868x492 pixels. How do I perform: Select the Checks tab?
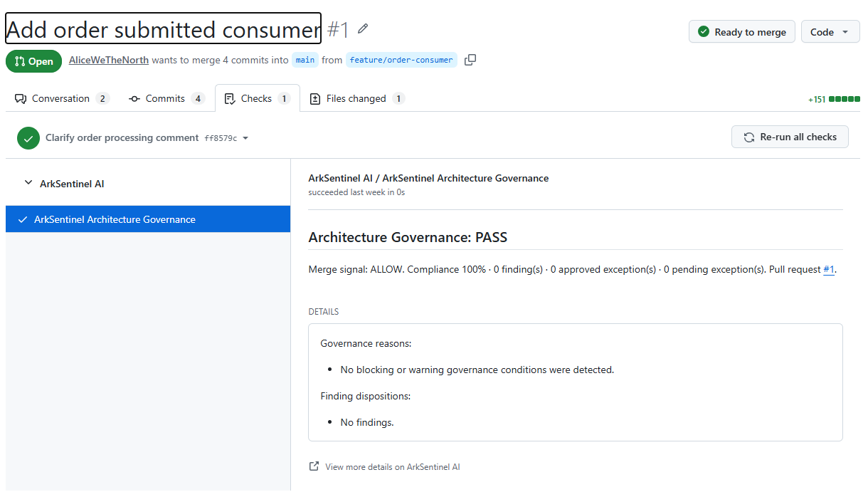(x=258, y=98)
